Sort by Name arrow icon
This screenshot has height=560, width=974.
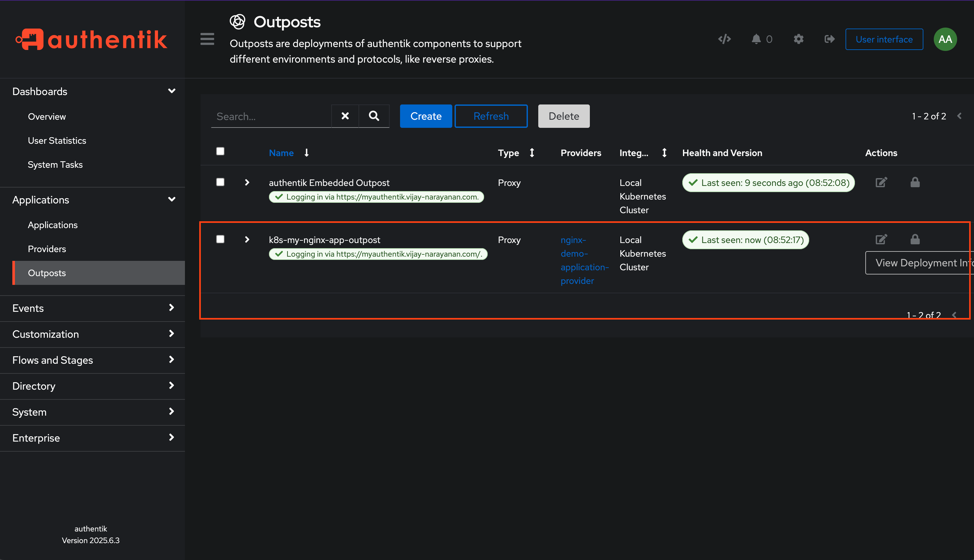coord(307,153)
